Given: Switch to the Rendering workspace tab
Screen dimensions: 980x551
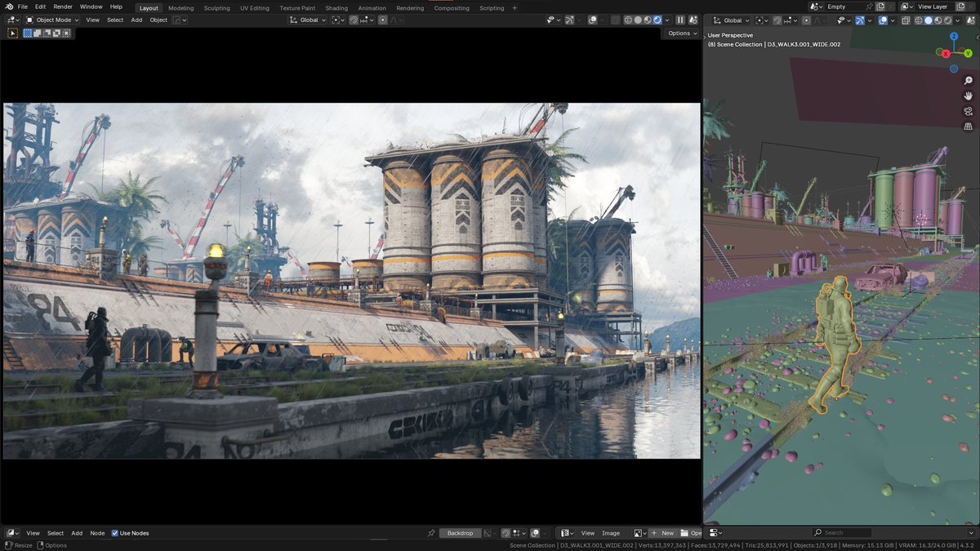Looking at the screenshot, I should coord(410,7).
